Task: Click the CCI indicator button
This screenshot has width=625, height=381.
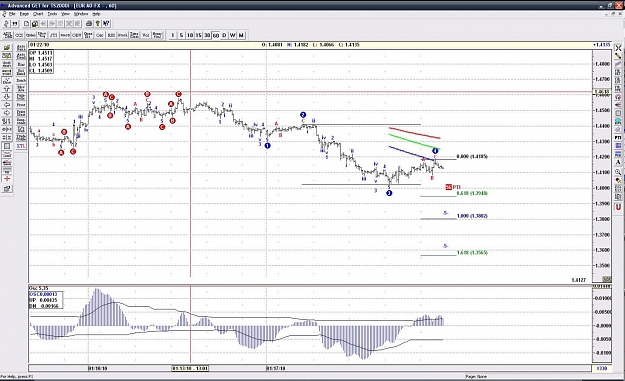Action: 19,35
